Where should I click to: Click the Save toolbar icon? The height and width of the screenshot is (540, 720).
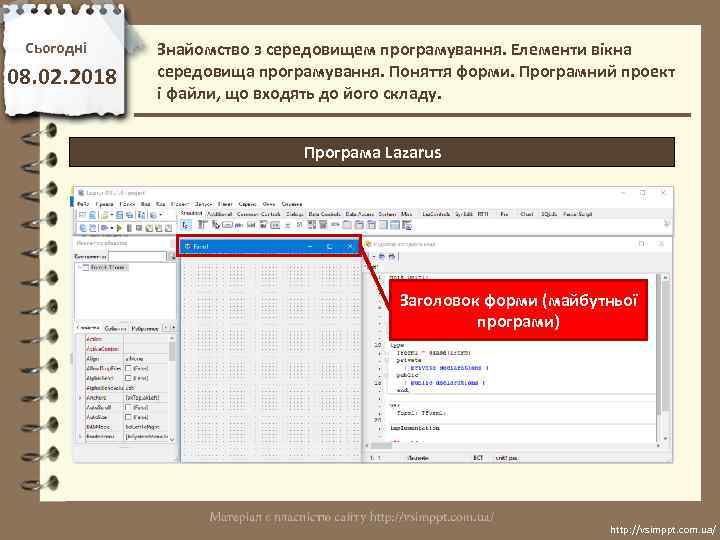pyautogui.click(x=119, y=214)
